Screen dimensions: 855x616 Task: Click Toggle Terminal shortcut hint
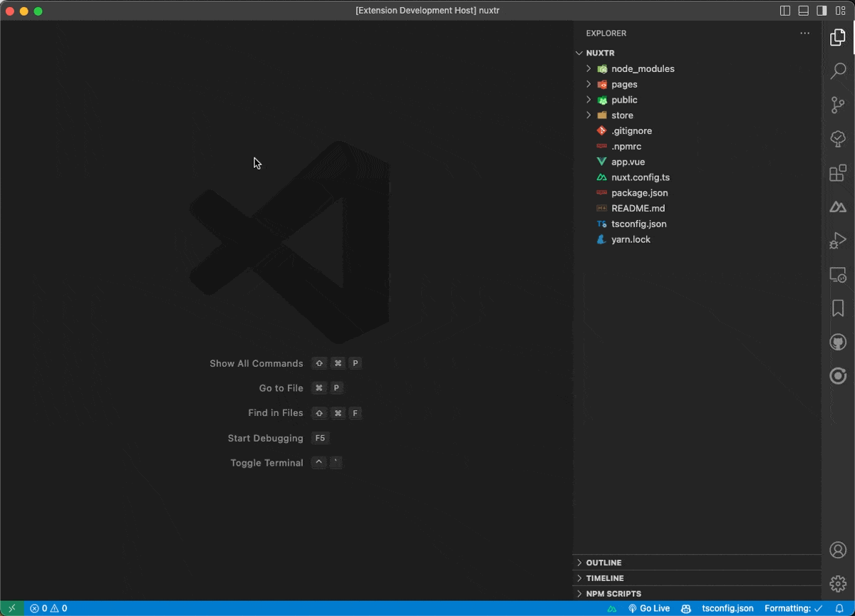coord(286,463)
